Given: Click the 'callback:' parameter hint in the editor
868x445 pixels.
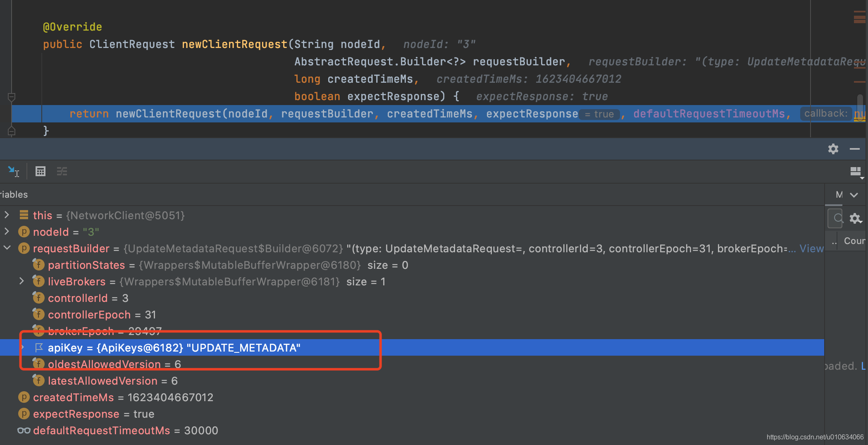Looking at the screenshot, I should pos(825,114).
